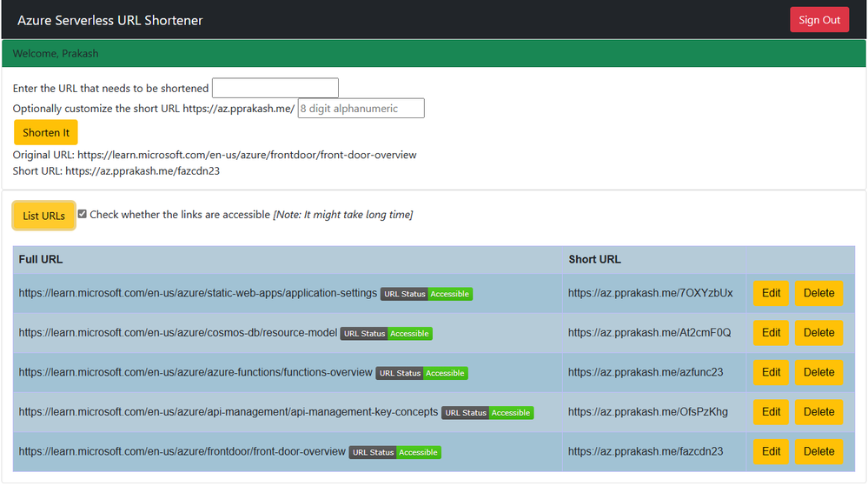
Task: Select the Original URL result line
Action: pos(215,155)
